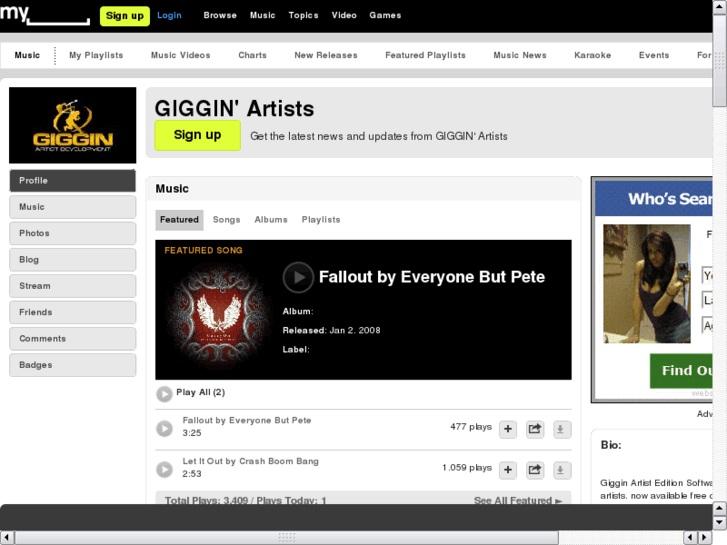Screen dimensions: 727x545
Task: Open the Events section
Action: (654, 55)
